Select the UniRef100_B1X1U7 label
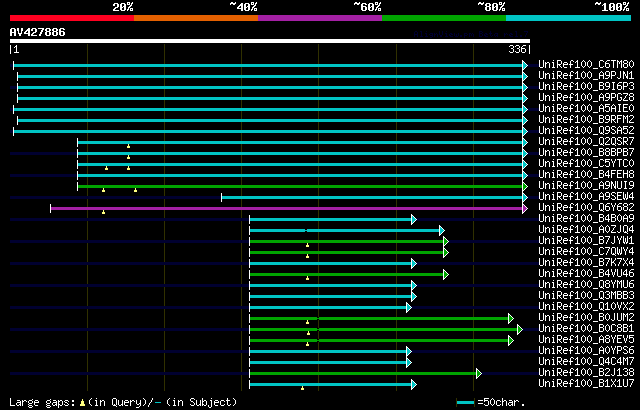 (586, 384)
